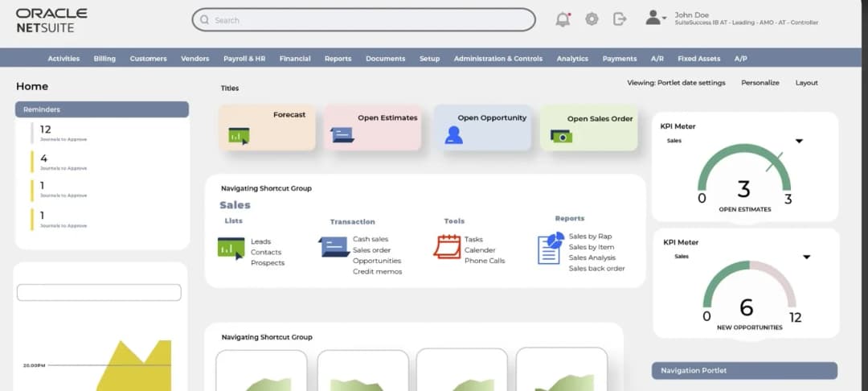This screenshot has height=391, width=868.
Task: Open the Open Estimates tile
Action: (372, 127)
